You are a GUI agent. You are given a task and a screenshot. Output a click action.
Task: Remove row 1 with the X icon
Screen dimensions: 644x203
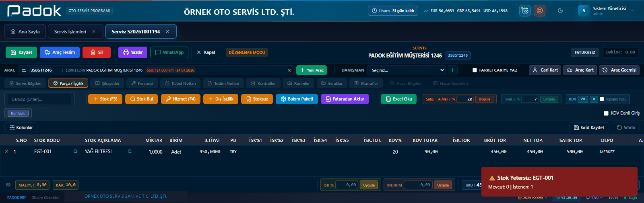click(x=6, y=152)
